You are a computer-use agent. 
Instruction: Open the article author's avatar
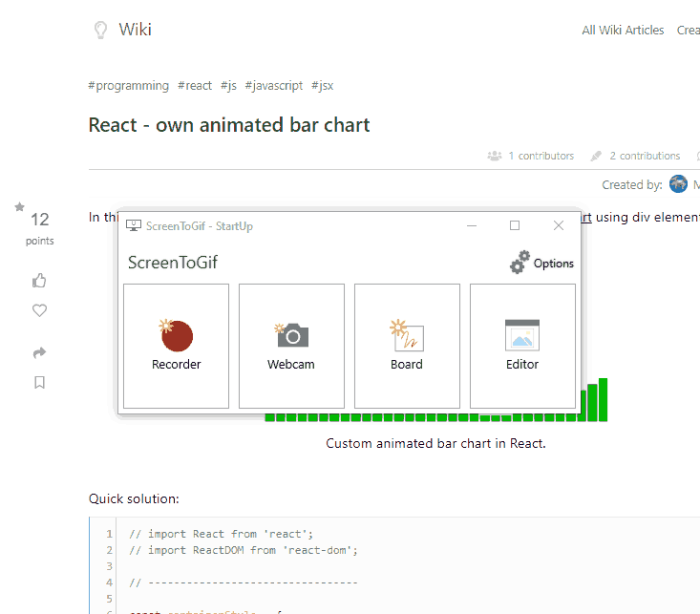678,184
